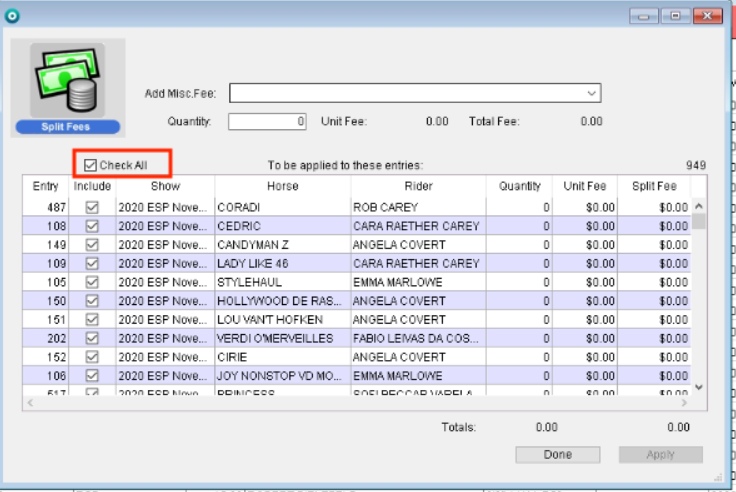This screenshot has width=736, height=492.
Task: Sort by Include column header
Action: [x=92, y=186]
